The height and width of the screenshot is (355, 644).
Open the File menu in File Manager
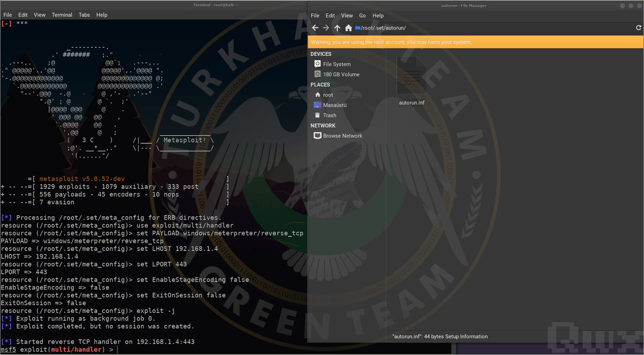tap(315, 16)
